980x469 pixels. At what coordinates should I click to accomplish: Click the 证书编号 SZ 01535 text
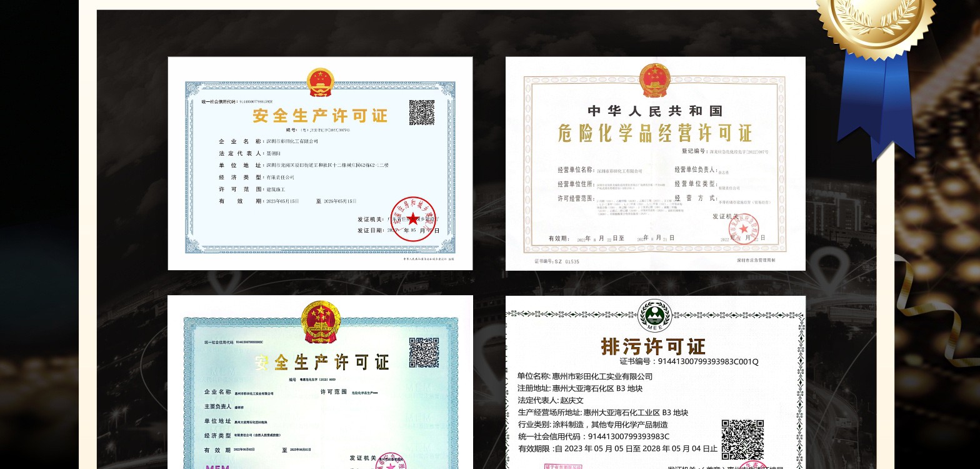click(x=557, y=261)
